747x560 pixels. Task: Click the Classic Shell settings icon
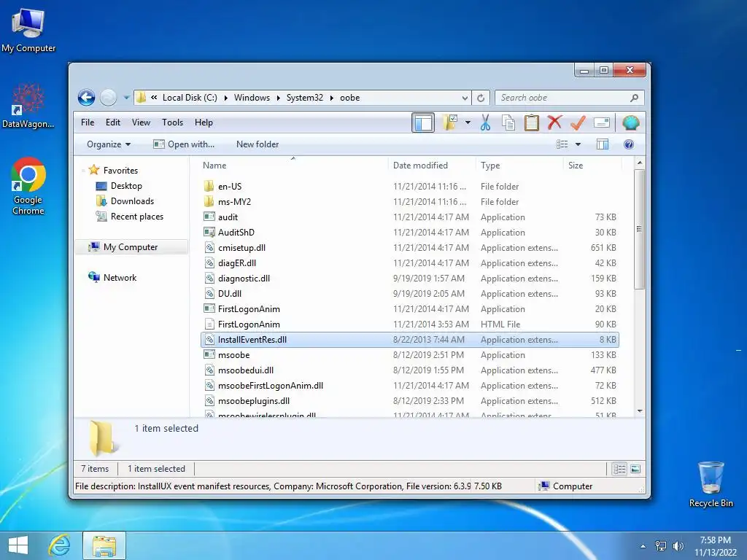pos(631,122)
